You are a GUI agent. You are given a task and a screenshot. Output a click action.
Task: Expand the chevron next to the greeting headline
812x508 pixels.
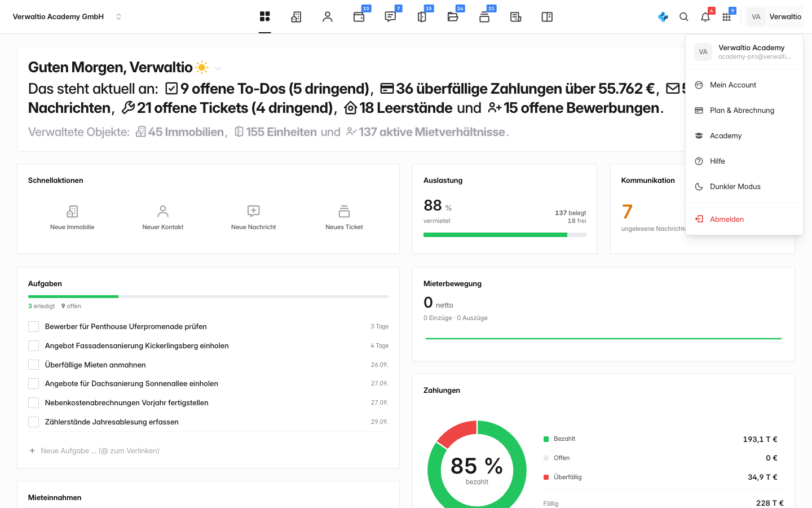click(x=218, y=68)
